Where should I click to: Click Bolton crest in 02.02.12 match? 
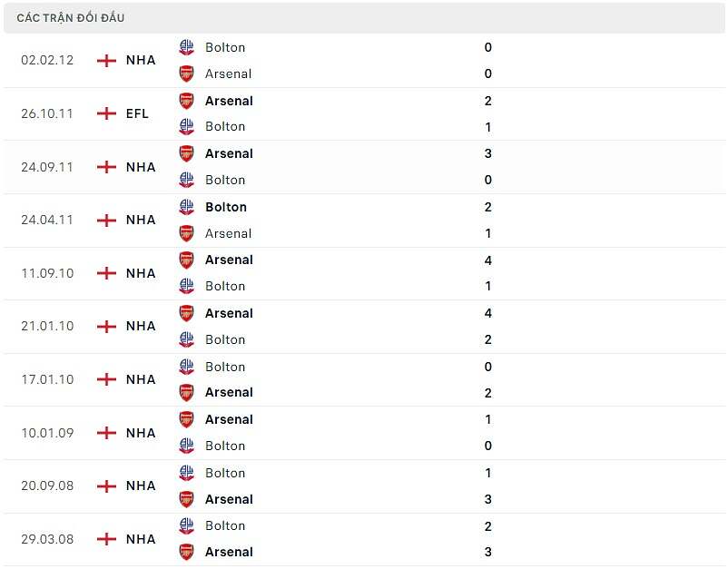tap(186, 47)
